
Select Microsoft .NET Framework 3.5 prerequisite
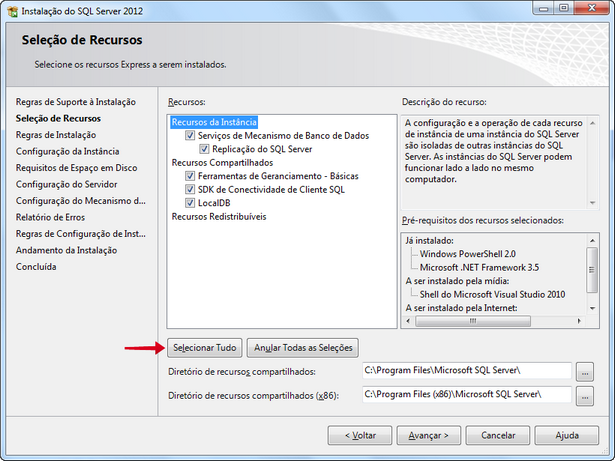[x=479, y=268]
